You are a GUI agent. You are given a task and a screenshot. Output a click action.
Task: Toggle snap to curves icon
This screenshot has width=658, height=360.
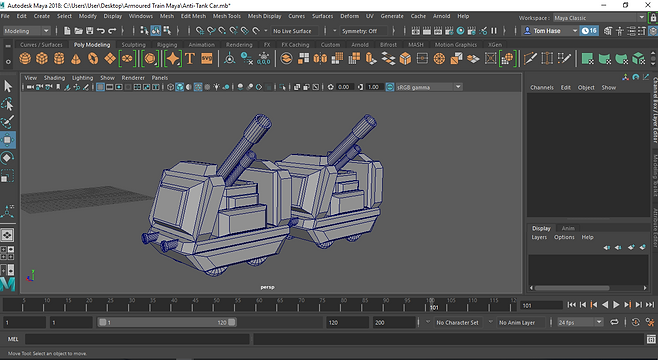click(211, 31)
